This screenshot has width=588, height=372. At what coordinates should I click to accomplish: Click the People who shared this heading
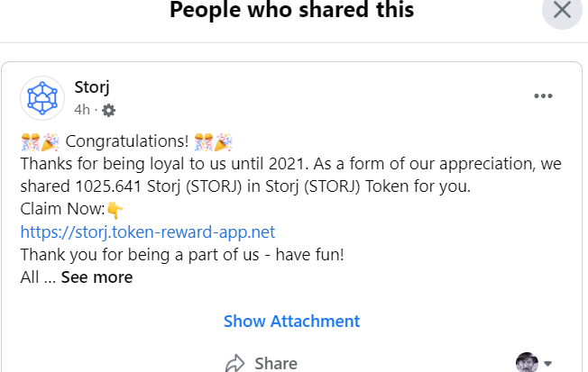292,11
